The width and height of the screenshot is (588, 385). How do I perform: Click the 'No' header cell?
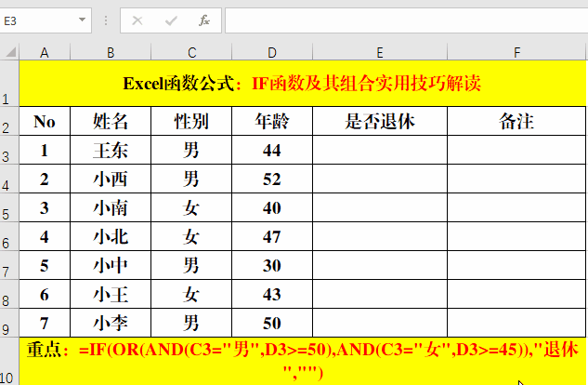45,121
